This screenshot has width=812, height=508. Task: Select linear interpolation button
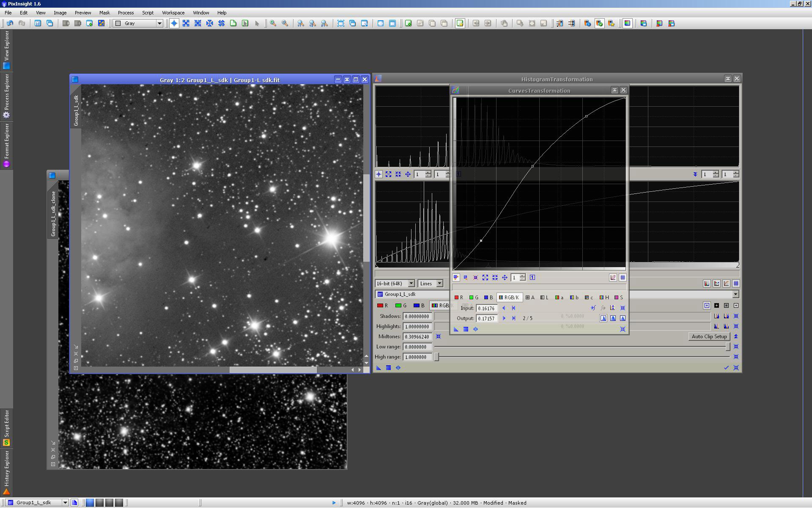coord(623,318)
